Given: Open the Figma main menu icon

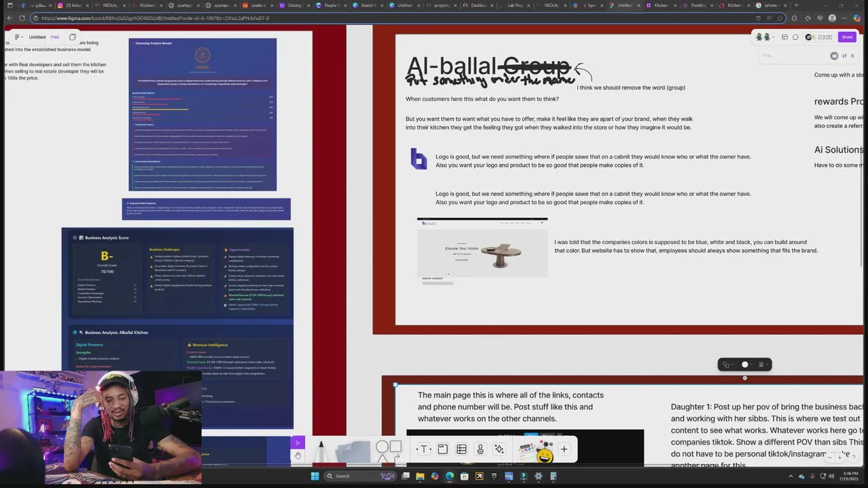Looking at the screenshot, I should (x=16, y=37).
